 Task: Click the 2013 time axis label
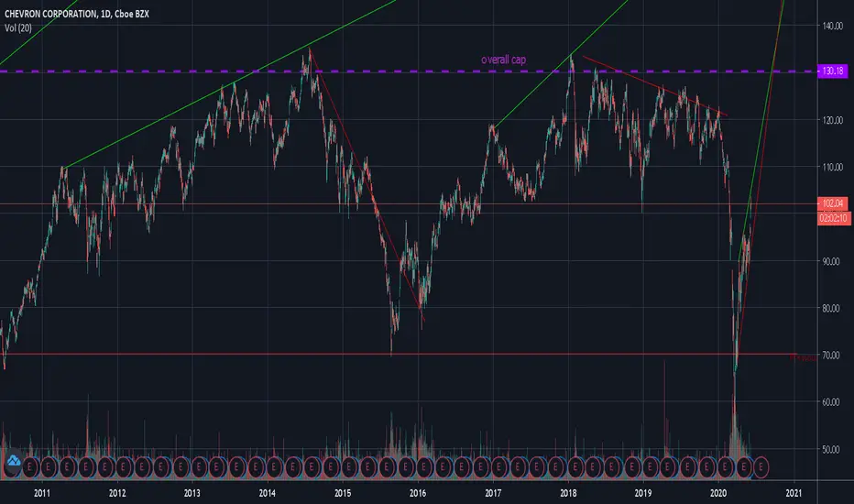(x=192, y=493)
